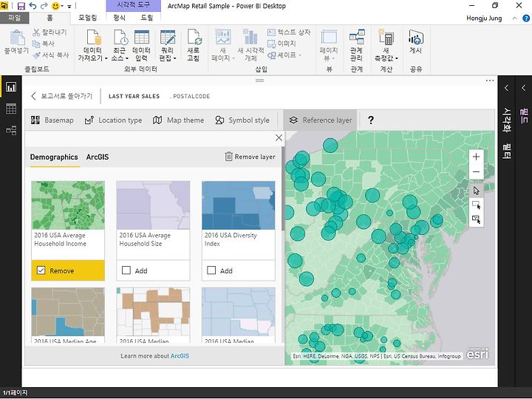Open the Basemap options
Image resolution: width=532 pixels, height=399 pixels.
(52, 120)
